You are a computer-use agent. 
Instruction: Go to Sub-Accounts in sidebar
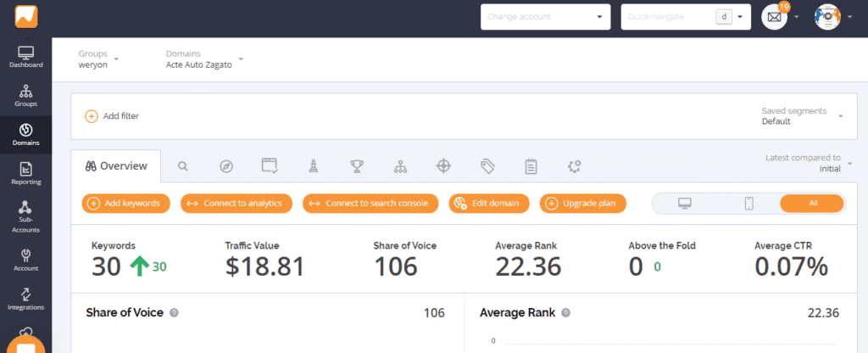pos(25,216)
